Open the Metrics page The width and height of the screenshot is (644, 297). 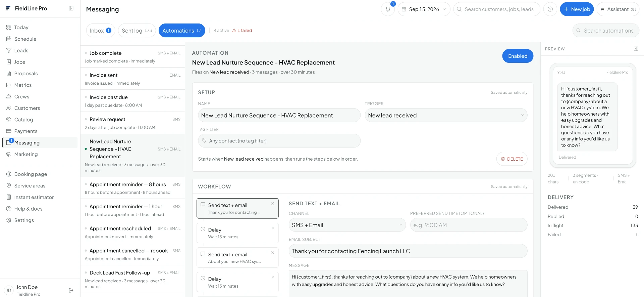pos(40,85)
